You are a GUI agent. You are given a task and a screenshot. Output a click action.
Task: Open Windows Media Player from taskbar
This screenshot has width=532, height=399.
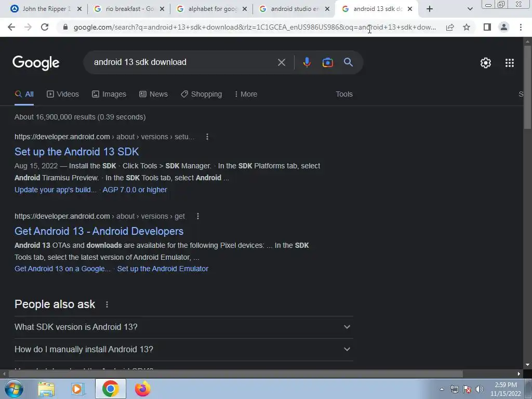coord(78,389)
